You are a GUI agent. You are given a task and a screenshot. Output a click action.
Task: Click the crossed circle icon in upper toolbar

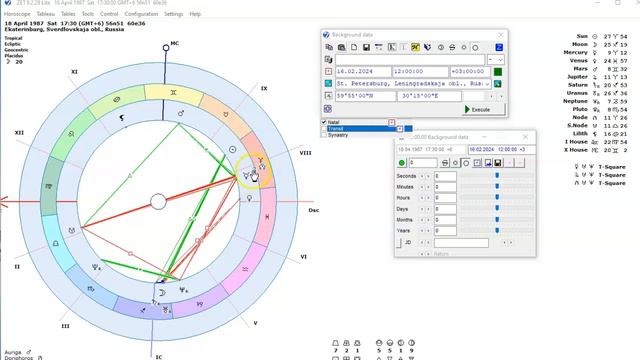452,47
